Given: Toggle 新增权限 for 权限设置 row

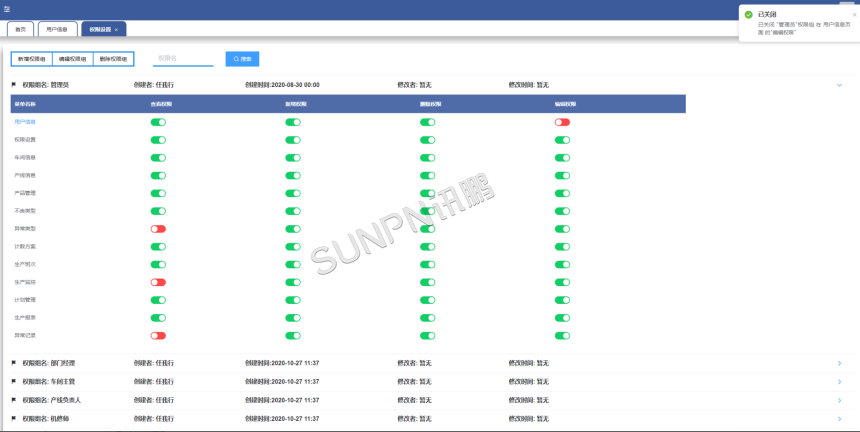Looking at the screenshot, I should coord(293,140).
